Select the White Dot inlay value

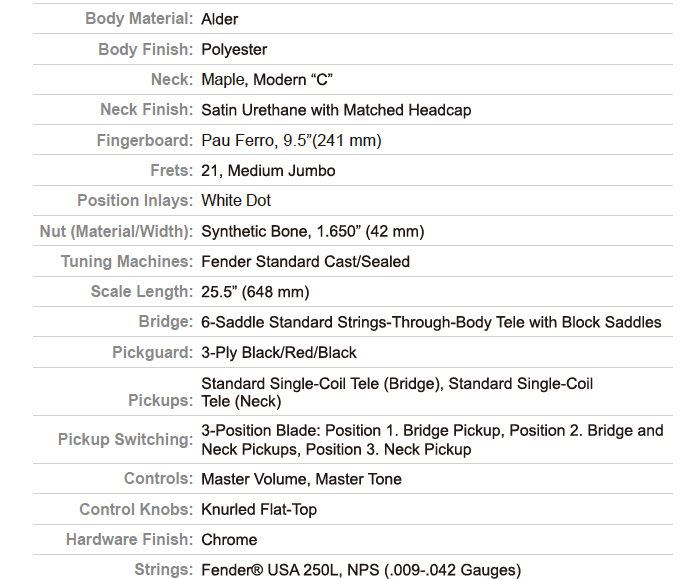[x=236, y=200]
